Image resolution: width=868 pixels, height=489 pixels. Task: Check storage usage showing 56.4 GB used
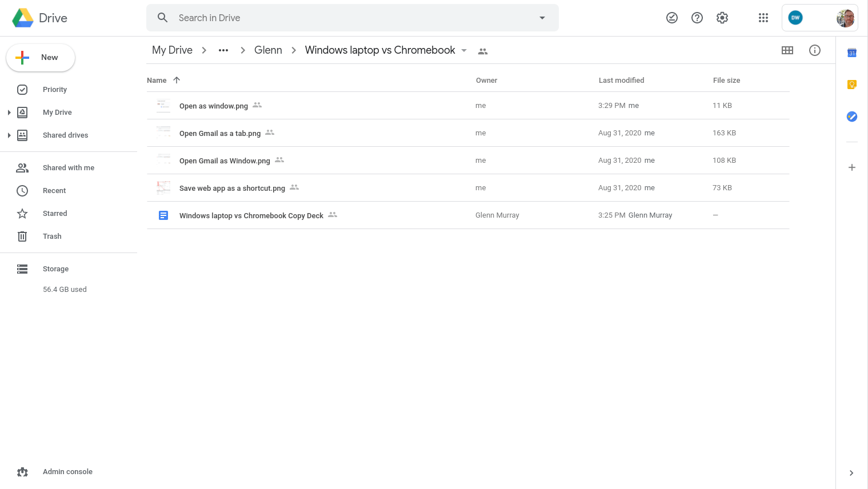65,289
